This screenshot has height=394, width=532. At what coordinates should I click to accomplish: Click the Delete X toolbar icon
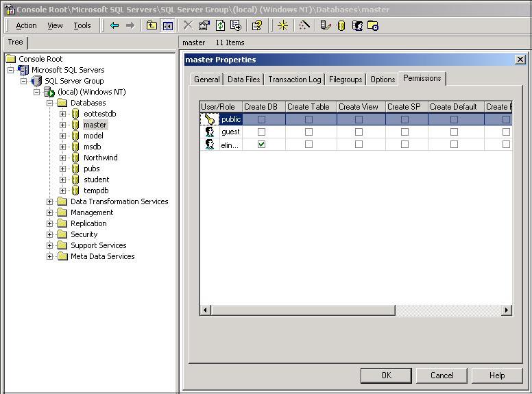(x=188, y=25)
